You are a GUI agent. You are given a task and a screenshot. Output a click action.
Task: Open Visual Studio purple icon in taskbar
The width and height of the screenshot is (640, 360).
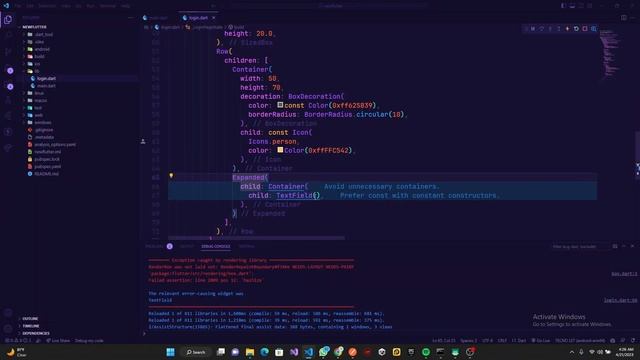(x=294, y=352)
